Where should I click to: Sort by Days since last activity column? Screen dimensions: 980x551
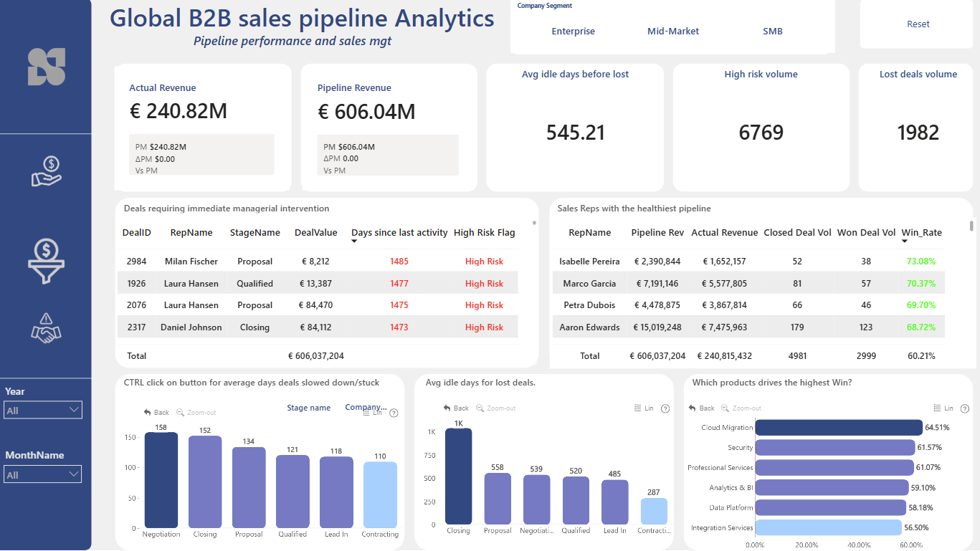399,233
